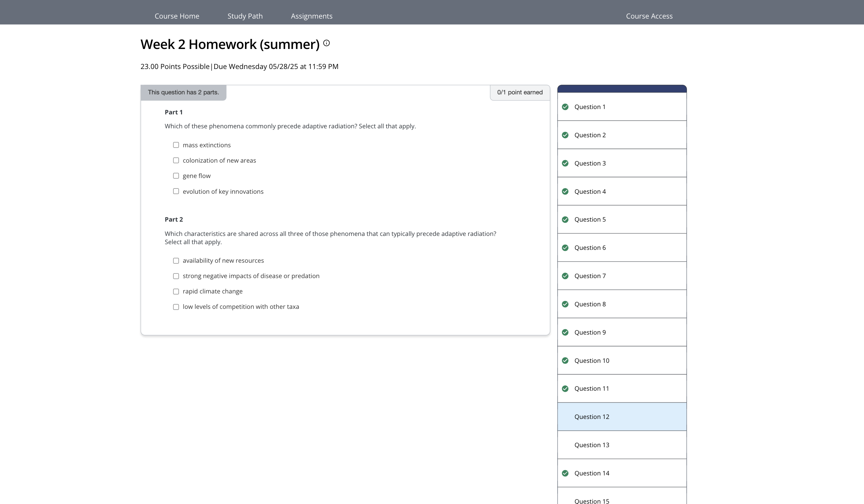Check the mass extinctions checkbox
Viewport: 864px width, 504px height.
pos(176,145)
